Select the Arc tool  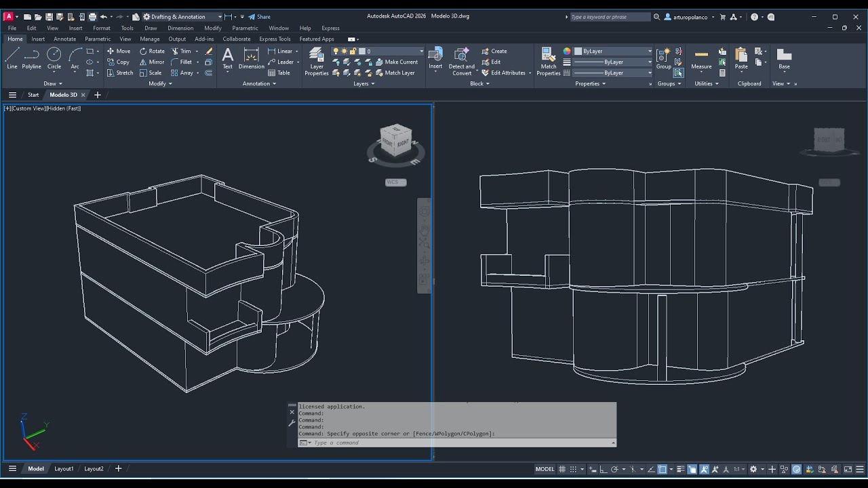coord(75,58)
